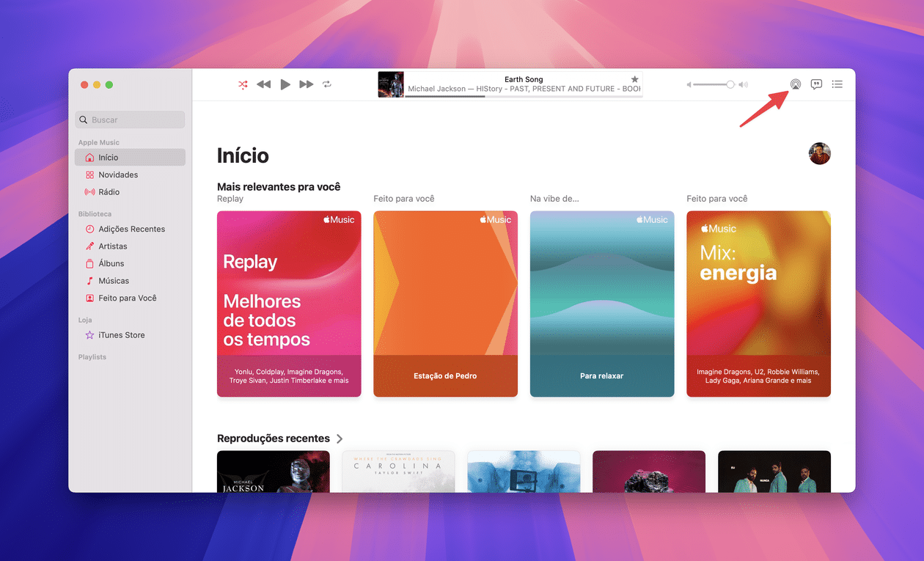Open the Reproduções recentes section title
This screenshot has width=924, height=561.
coord(274,439)
